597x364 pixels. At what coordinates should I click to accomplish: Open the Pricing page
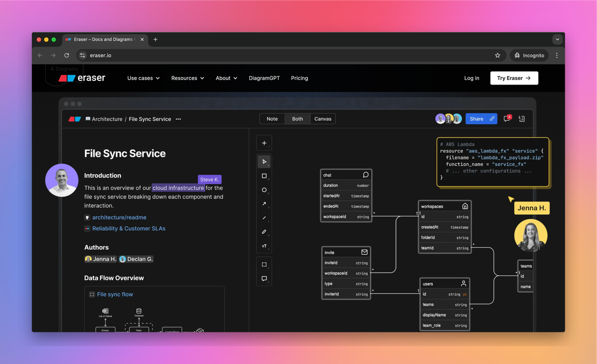299,78
